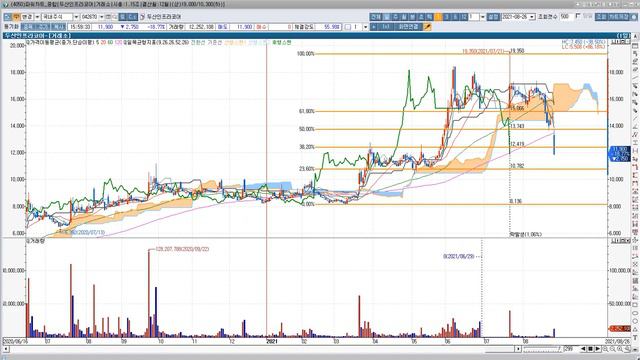Click the 화면연결 screen link button

409,27
